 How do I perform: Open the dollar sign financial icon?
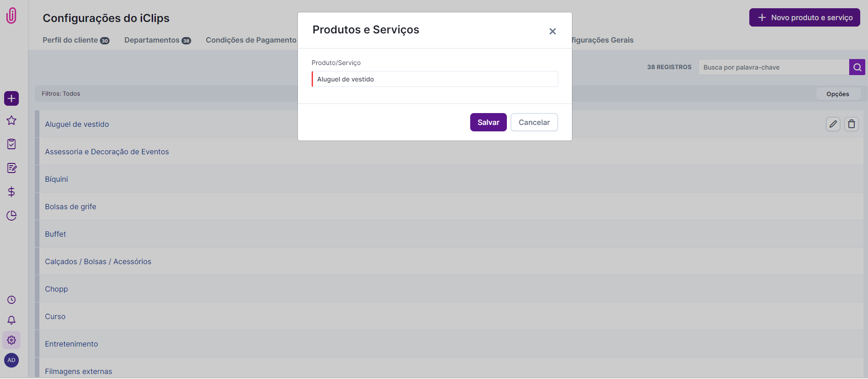tap(11, 192)
